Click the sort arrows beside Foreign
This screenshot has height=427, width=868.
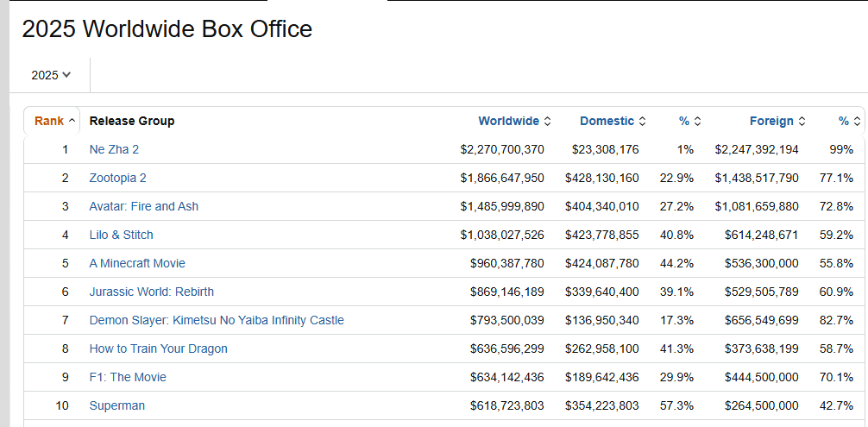802,121
